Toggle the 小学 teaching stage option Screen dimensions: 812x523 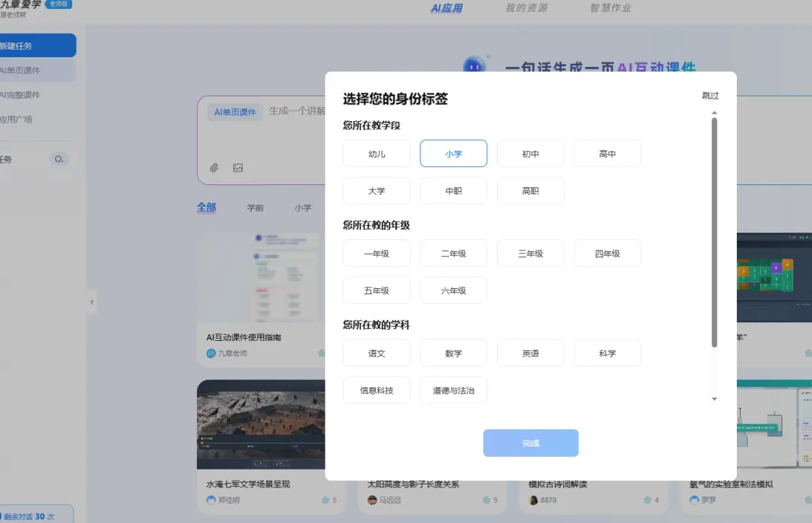(x=453, y=154)
